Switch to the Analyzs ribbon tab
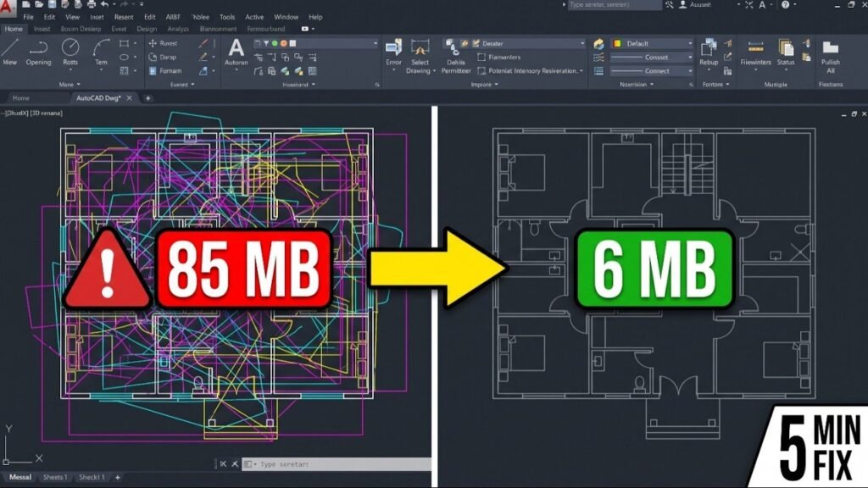This screenshot has height=488, width=868. pyautogui.click(x=178, y=29)
